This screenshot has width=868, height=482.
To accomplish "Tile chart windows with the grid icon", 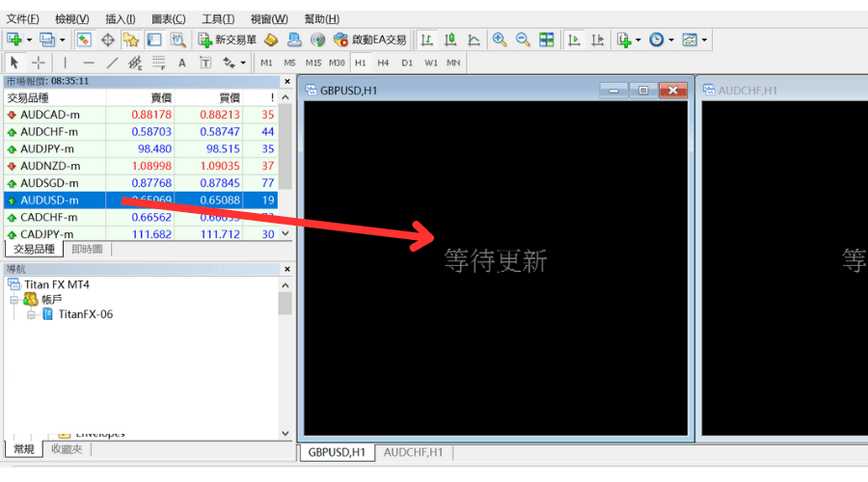I will [547, 40].
